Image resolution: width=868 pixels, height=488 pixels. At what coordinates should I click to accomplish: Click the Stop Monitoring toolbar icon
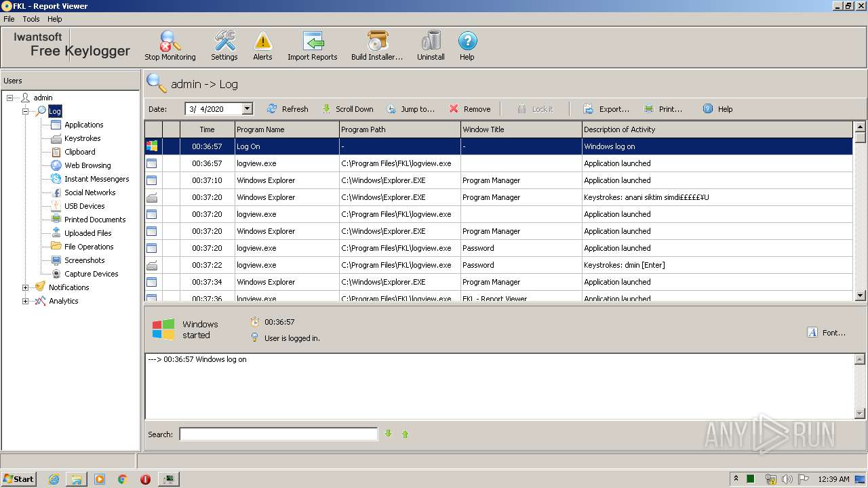pos(170,45)
